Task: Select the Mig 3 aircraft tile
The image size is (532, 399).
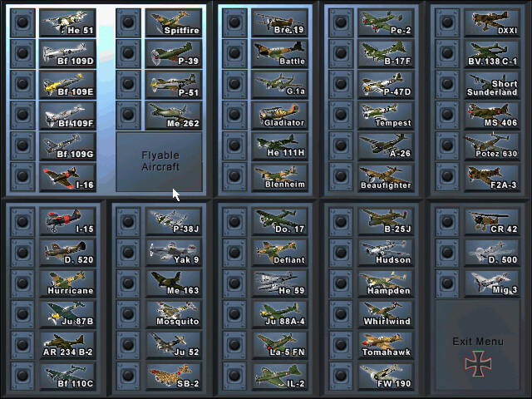Action: coord(492,283)
